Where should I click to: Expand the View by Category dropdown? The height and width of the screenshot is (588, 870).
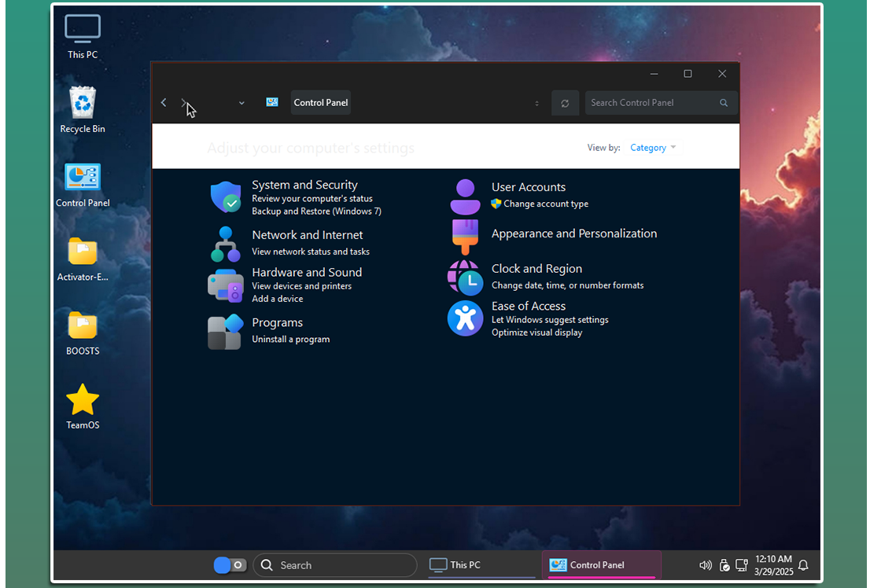pyautogui.click(x=653, y=148)
